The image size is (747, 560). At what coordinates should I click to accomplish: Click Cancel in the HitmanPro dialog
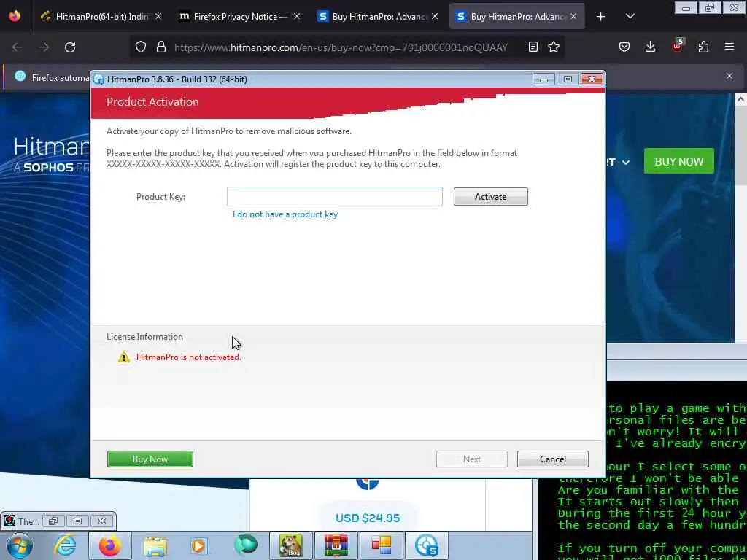coord(553,459)
